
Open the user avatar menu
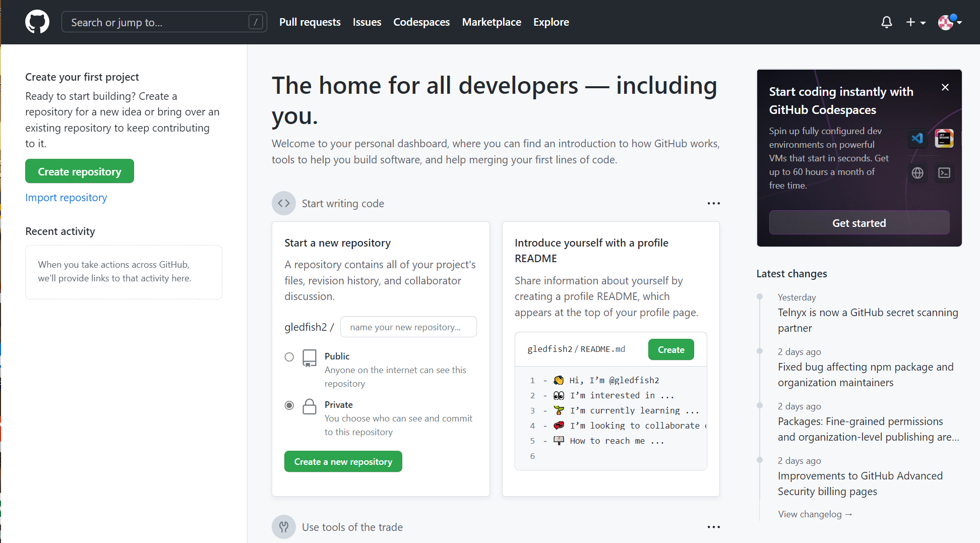pyautogui.click(x=950, y=22)
